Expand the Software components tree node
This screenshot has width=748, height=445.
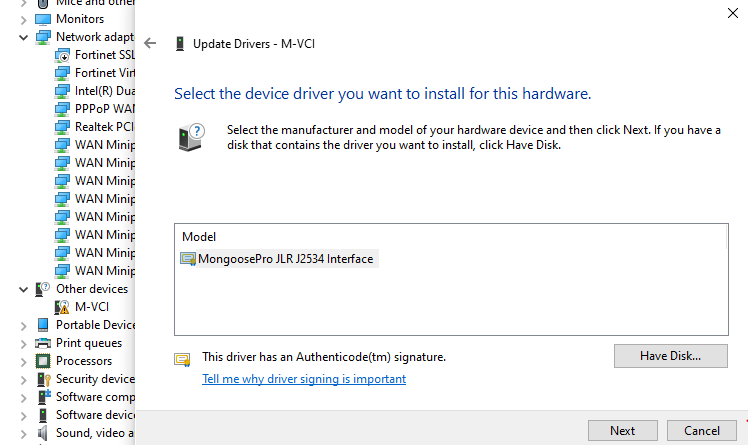23,398
